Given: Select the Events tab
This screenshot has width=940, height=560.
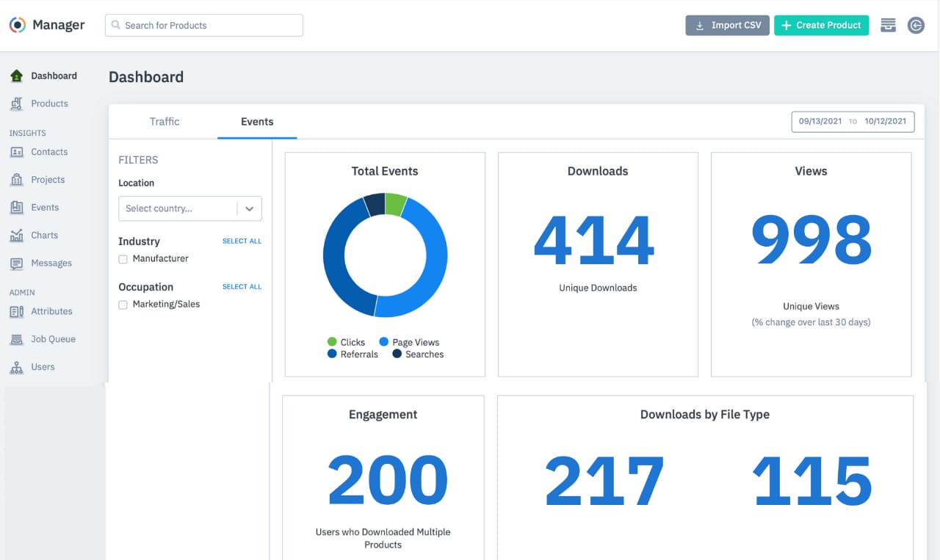Looking at the screenshot, I should (257, 122).
